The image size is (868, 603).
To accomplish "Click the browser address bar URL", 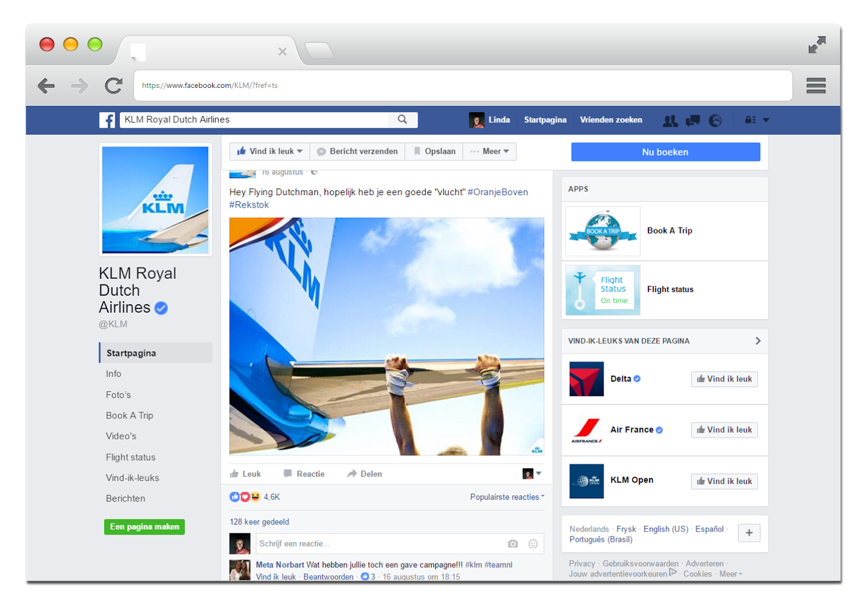I will [209, 85].
